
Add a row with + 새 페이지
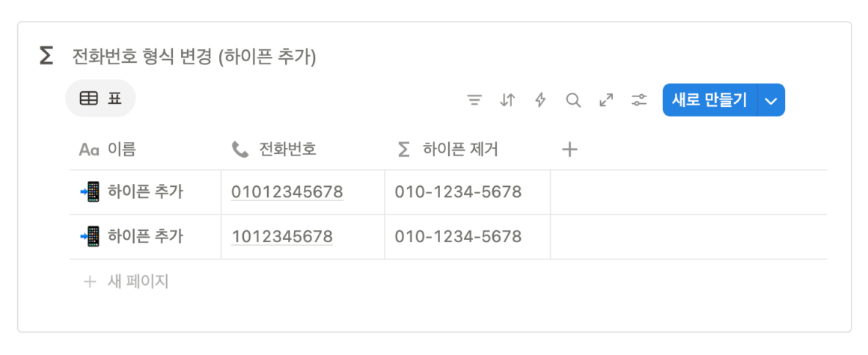(x=126, y=282)
